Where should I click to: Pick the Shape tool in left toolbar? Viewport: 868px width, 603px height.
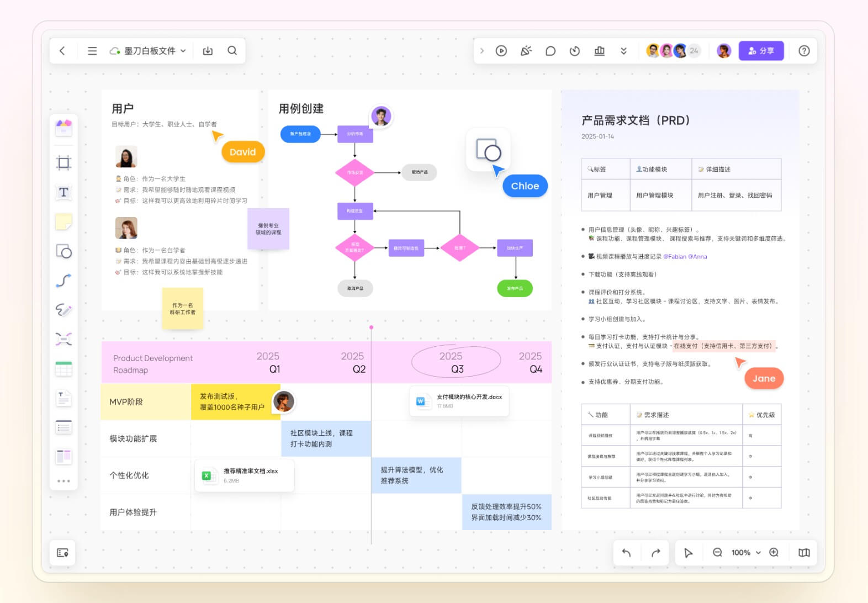(x=63, y=252)
